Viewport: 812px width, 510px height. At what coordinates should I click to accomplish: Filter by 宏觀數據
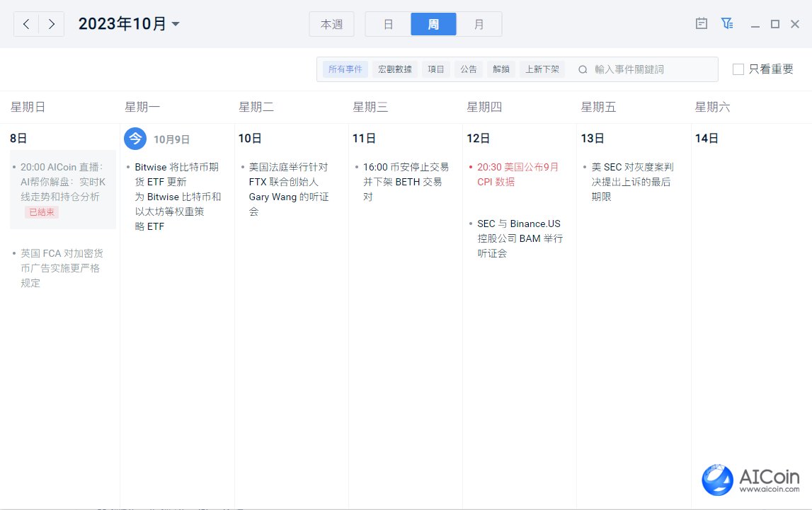point(394,69)
